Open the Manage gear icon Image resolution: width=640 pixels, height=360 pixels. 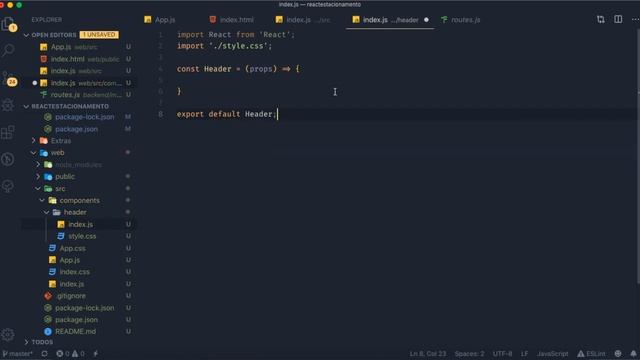8,334
